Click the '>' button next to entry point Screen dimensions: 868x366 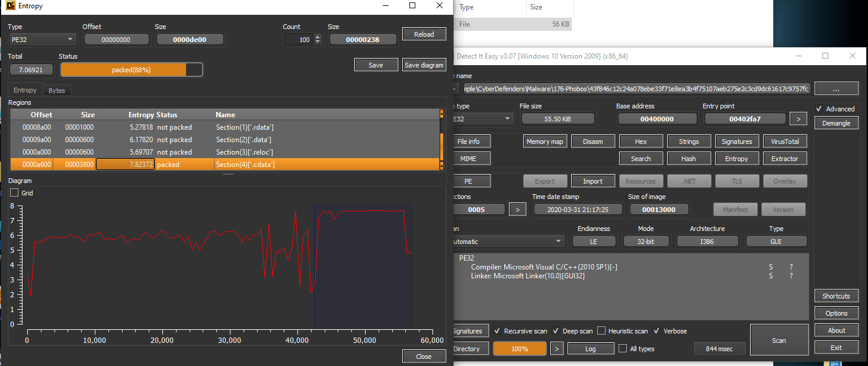point(798,119)
